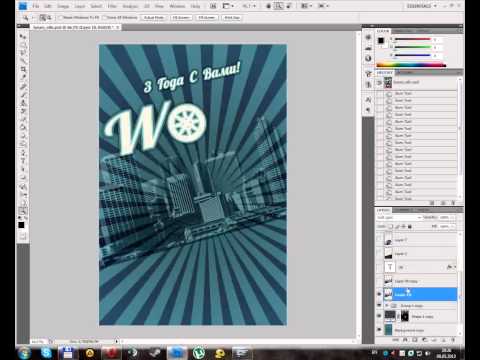Select the Zoom tool in the toolbox
Image resolution: width=480 pixels, height=360 pixels.
23,211
